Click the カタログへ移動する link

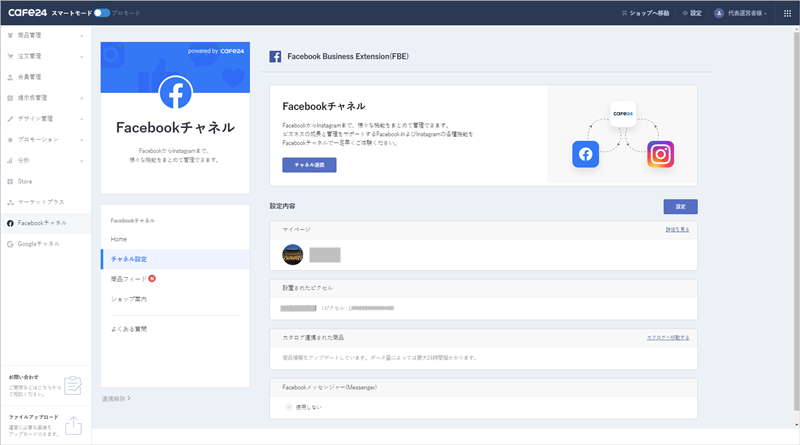coord(668,338)
